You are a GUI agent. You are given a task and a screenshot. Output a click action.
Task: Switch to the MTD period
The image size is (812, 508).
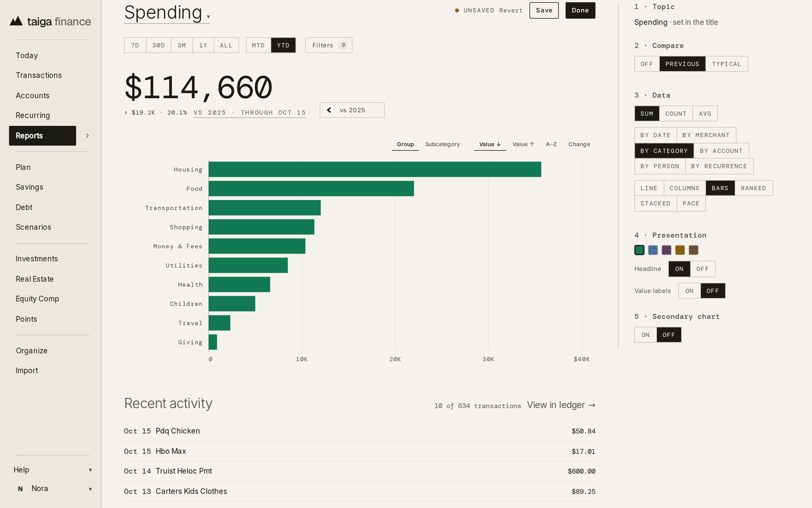[x=258, y=45]
